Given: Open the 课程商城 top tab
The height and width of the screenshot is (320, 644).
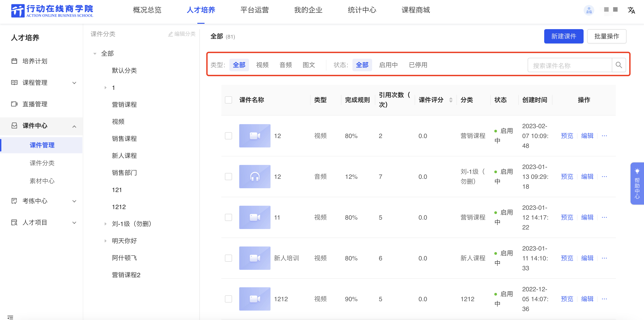Looking at the screenshot, I should [x=416, y=10].
